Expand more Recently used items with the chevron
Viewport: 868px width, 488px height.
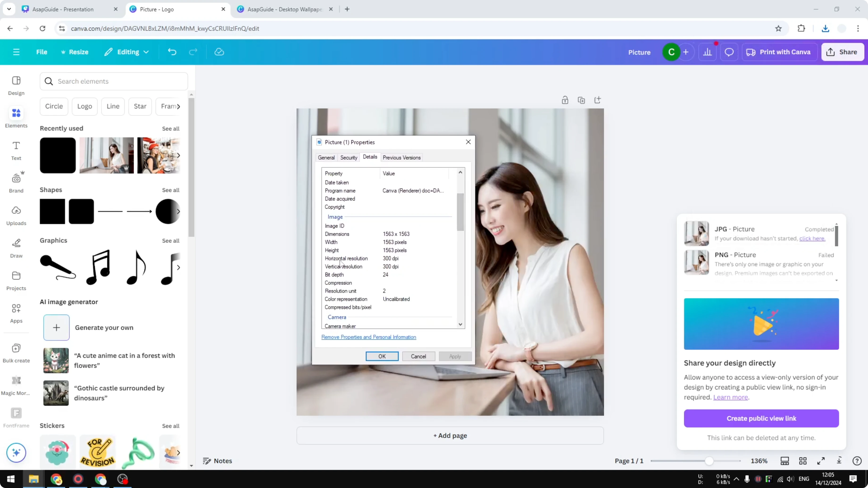[x=179, y=155]
